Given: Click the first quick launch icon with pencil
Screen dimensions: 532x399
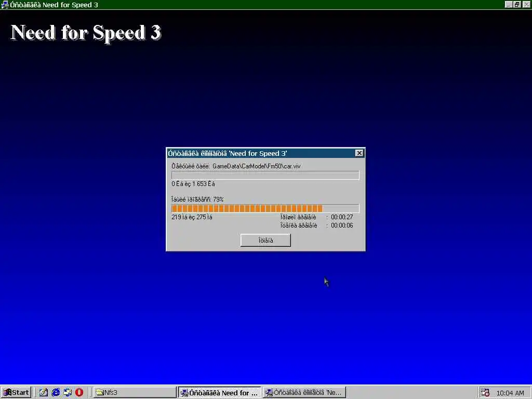Looking at the screenshot, I should (x=44, y=392).
